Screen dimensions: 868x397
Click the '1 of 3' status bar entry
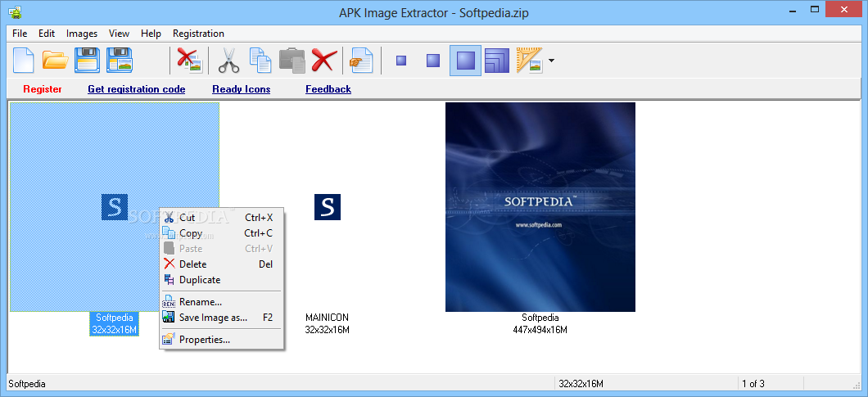(753, 384)
